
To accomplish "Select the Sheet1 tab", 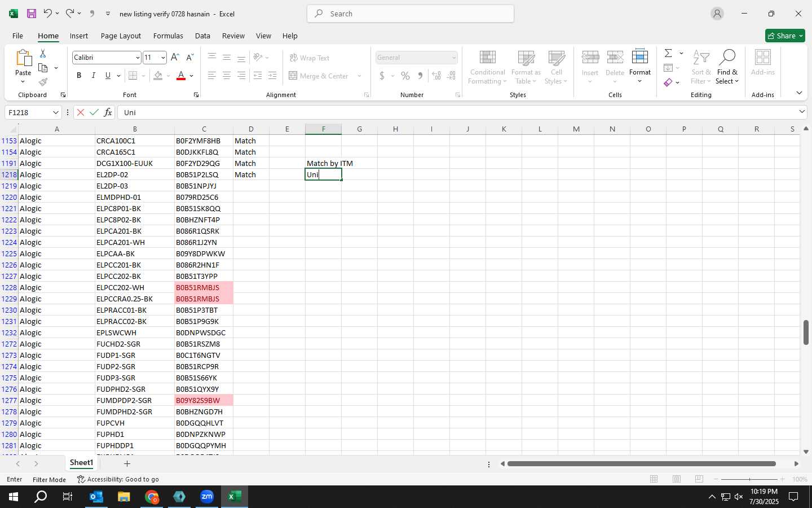I will click(x=81, y=463).
